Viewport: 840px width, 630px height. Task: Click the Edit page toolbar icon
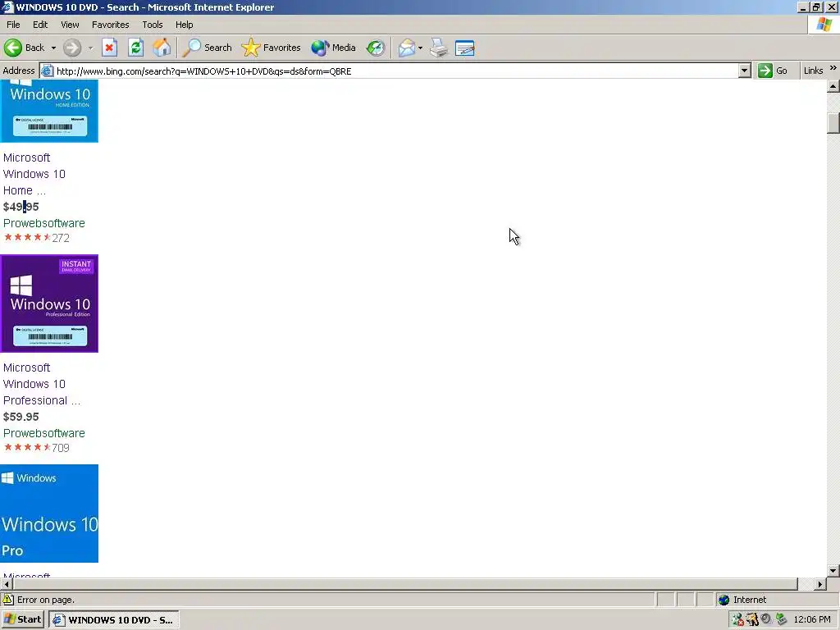tap(464, 48)
